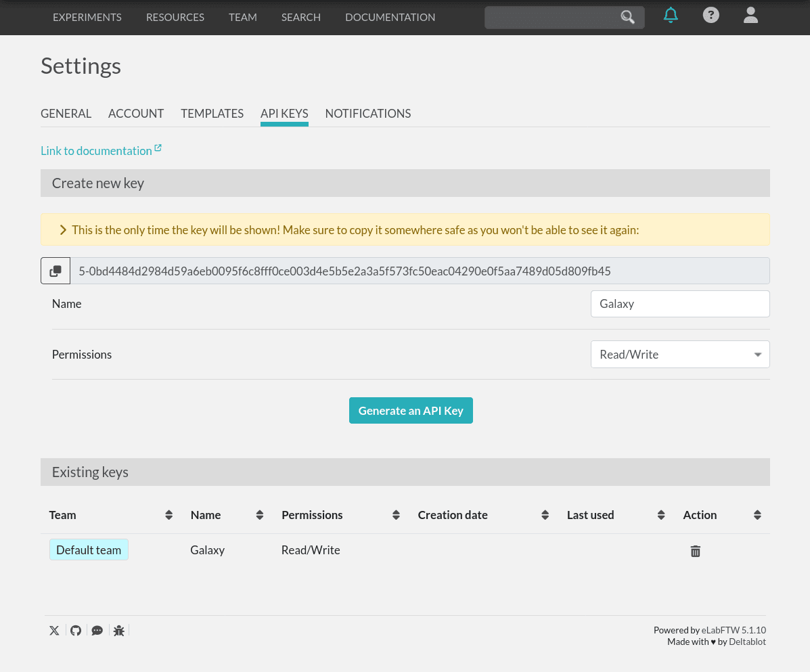Click the search magnifier icon
Screen dimensions: 810x672
627,17
